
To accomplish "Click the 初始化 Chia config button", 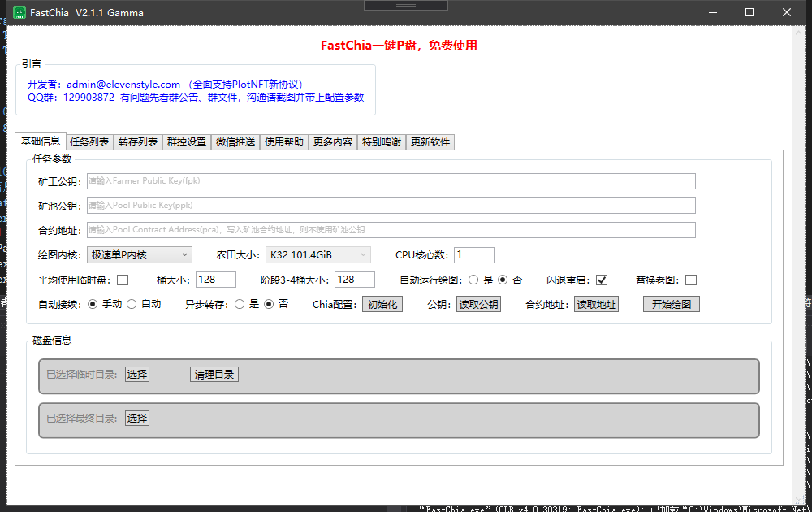I will pos(382,305).
